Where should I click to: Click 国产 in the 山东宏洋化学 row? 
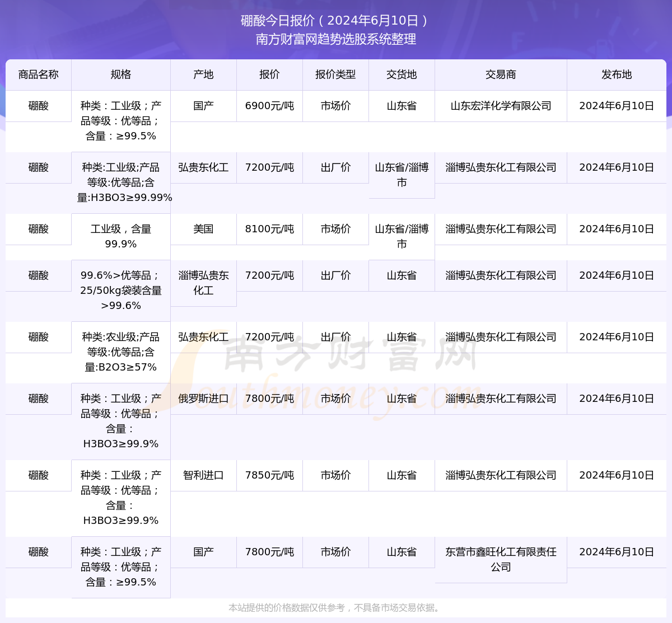pyautogui.click(x=203, y=106)
